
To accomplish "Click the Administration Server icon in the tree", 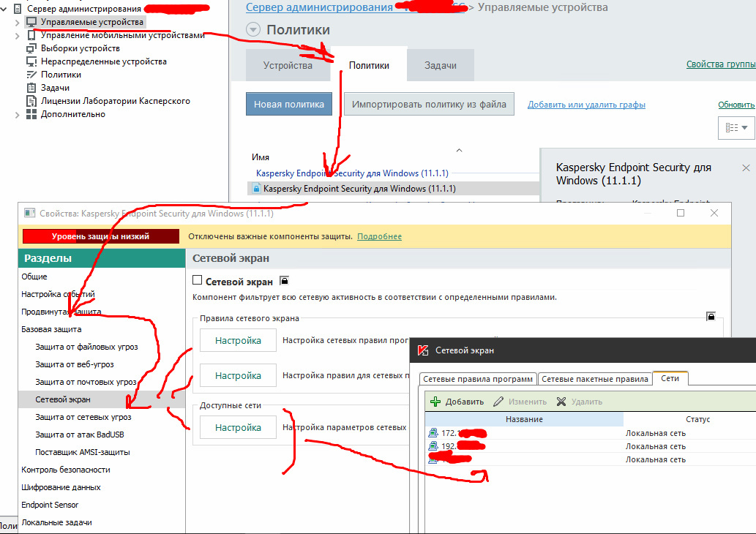I will pyautogui.click(x=18, y=9).
